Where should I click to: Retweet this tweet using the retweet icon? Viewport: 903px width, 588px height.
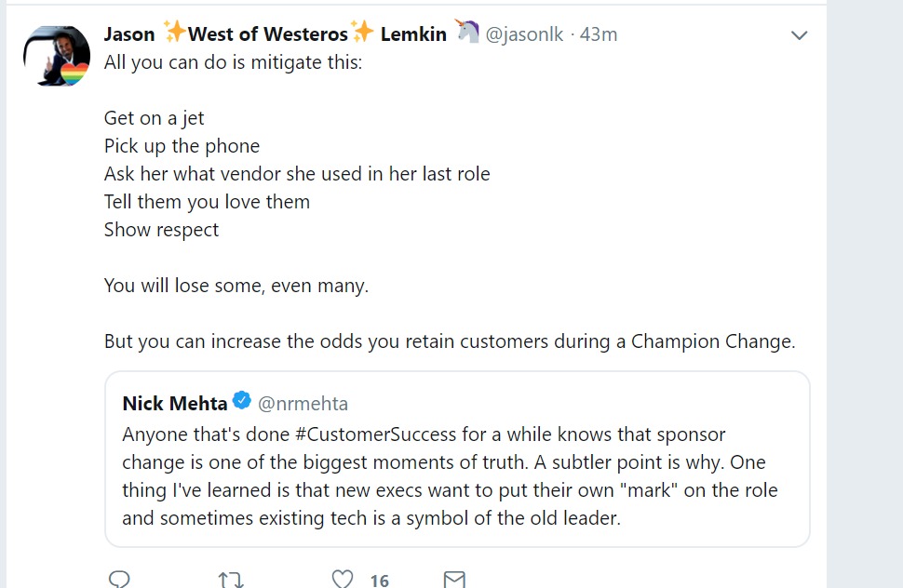230,580
